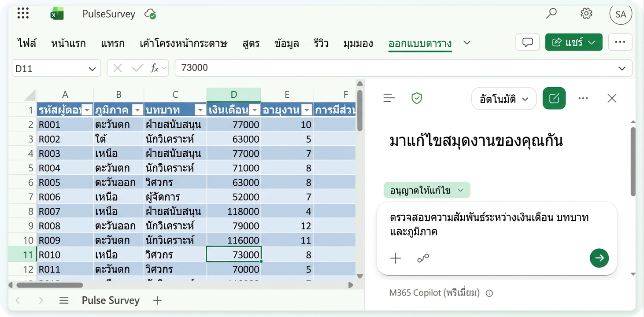Open the settings gear
Image resolution: width=644 pixels, height=317 pixels.
point(586,14)
